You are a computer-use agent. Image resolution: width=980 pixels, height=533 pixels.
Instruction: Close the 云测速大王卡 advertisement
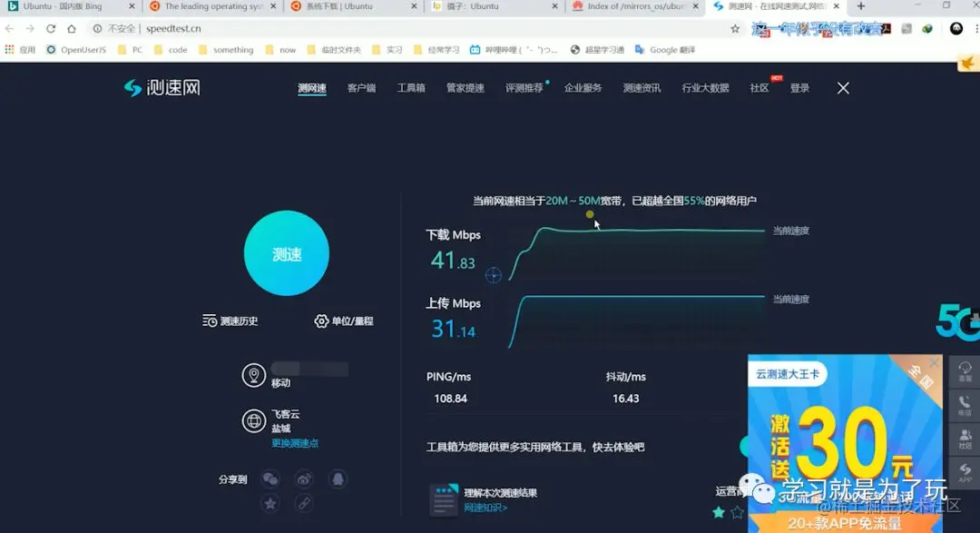[x=936, y=361]
